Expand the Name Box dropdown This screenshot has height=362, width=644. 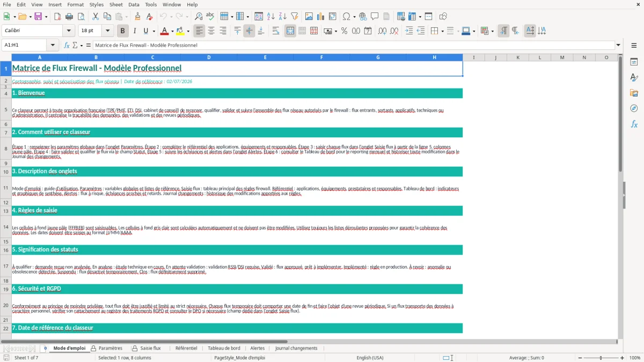(53, 45)
